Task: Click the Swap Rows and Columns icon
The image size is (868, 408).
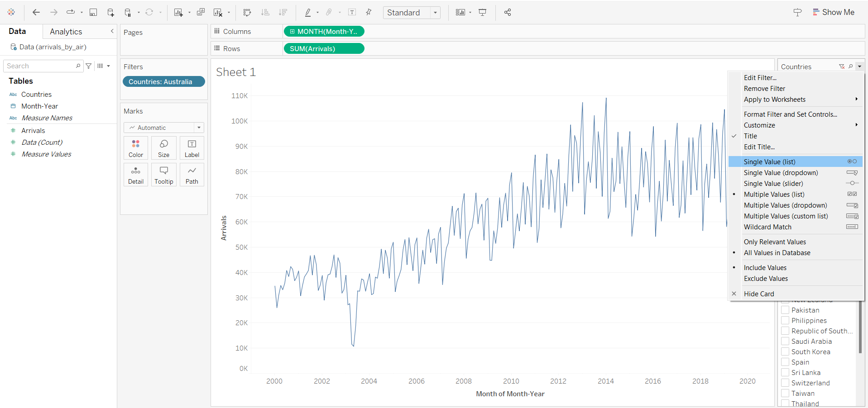Action: click(247, 12)
